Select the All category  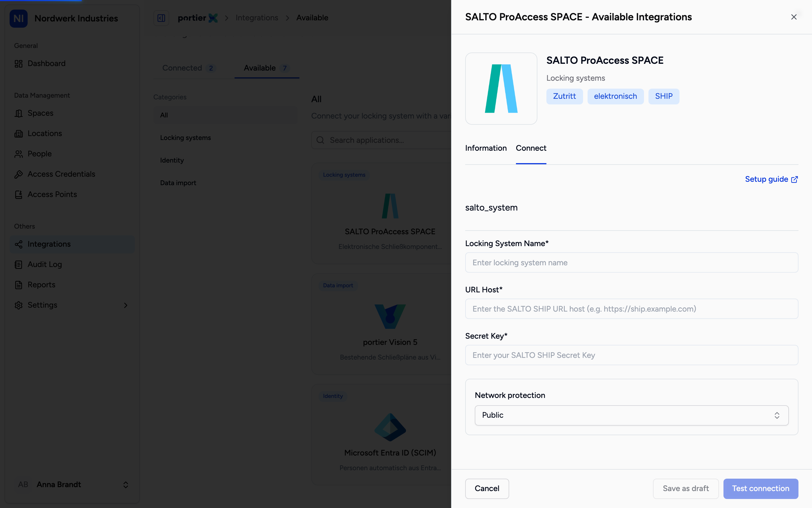click(226, 115)
